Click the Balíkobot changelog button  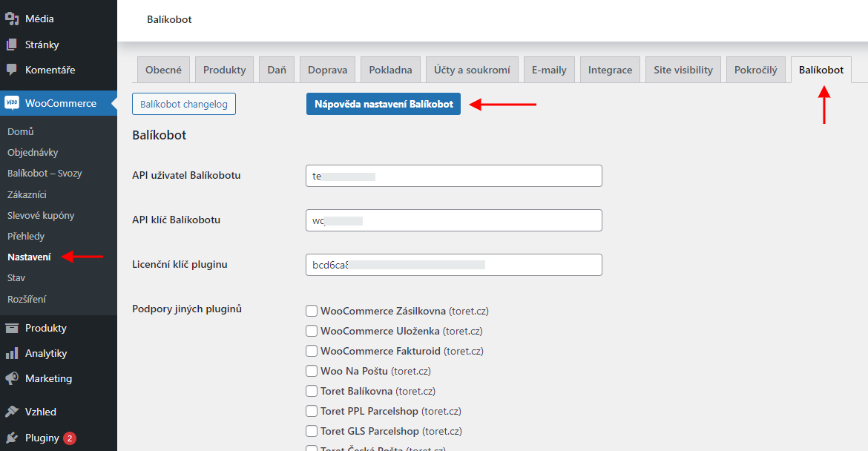[184, 104]
